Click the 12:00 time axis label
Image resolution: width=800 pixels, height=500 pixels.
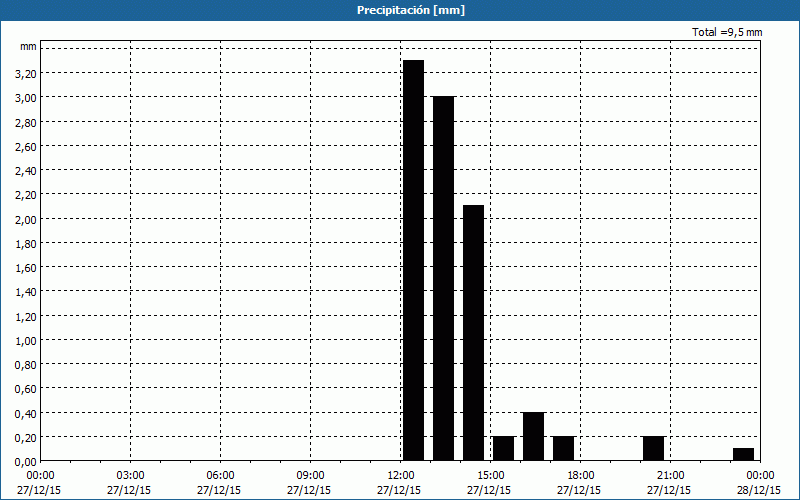tap(400, 476)
